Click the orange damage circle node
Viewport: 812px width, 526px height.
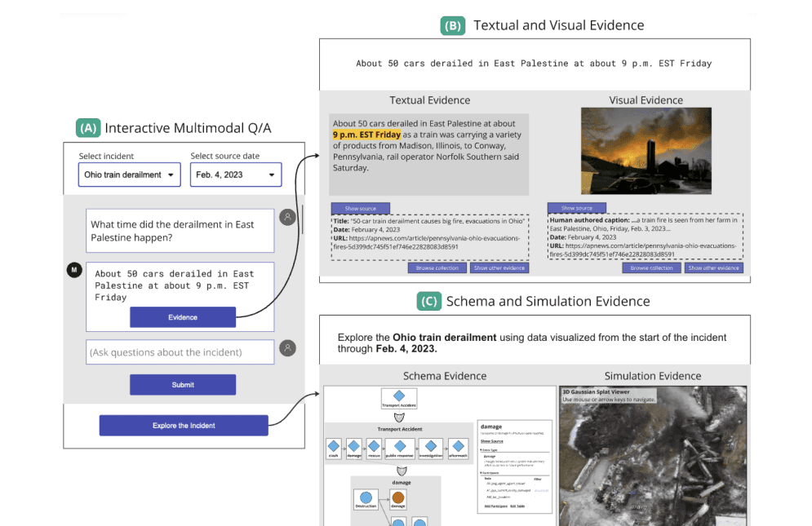click(x=398, y=496)
